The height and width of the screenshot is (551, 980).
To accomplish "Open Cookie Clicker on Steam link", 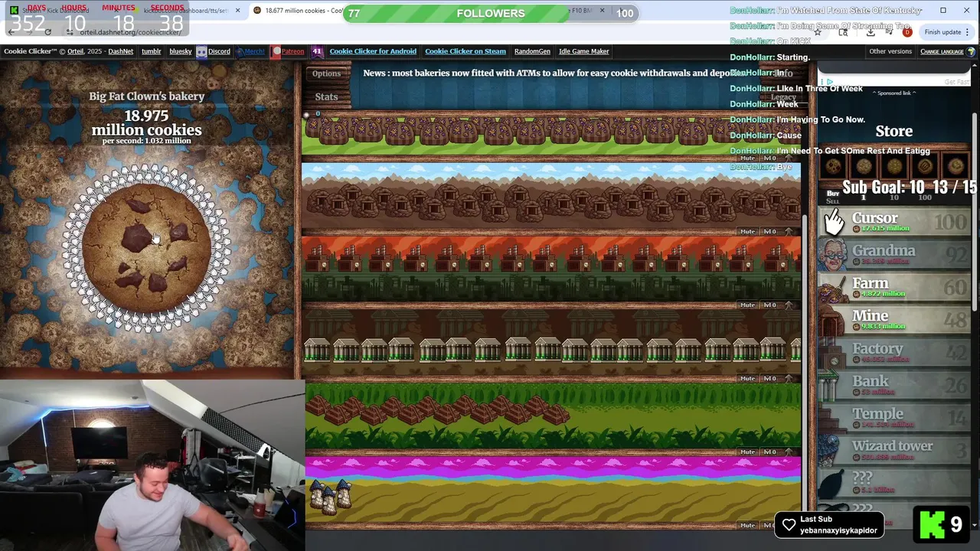I will [x=465, y=51].
